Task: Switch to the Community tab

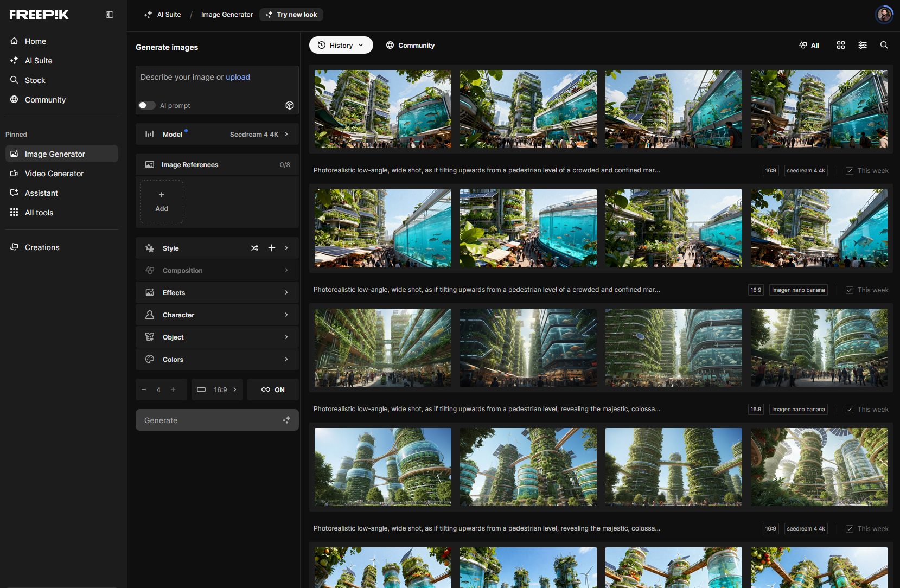Action: [x=410, y=46]
